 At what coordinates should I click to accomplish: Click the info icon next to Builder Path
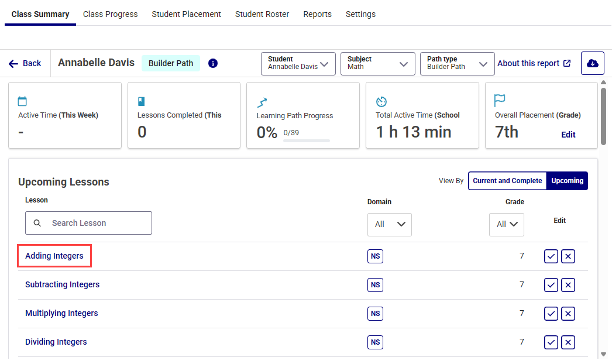(213, 63)
